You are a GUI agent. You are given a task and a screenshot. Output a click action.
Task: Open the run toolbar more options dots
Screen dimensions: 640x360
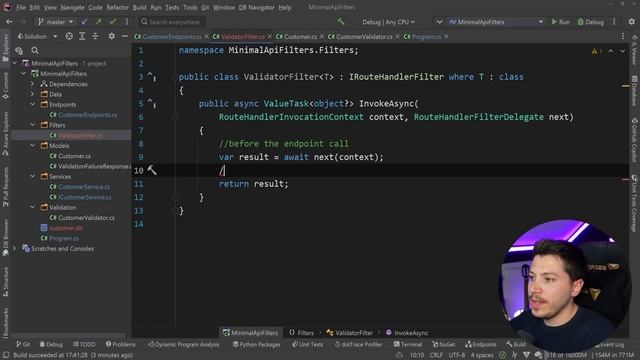coord(614,22)
